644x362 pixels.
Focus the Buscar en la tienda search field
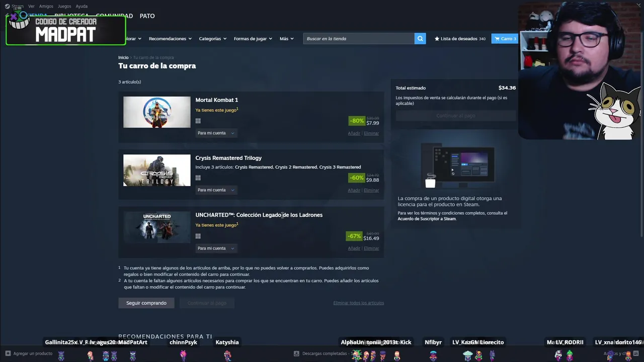pos(359,39)
